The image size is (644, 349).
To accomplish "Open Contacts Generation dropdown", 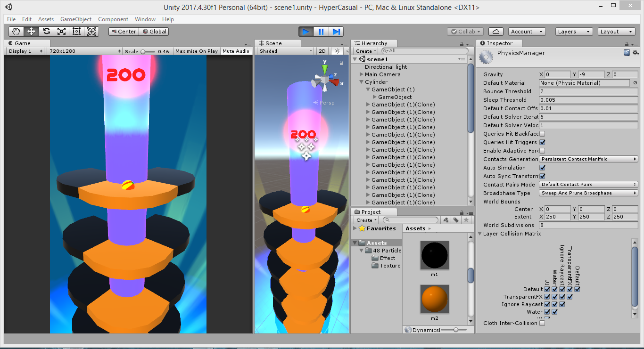I will (x=589, y=159).
